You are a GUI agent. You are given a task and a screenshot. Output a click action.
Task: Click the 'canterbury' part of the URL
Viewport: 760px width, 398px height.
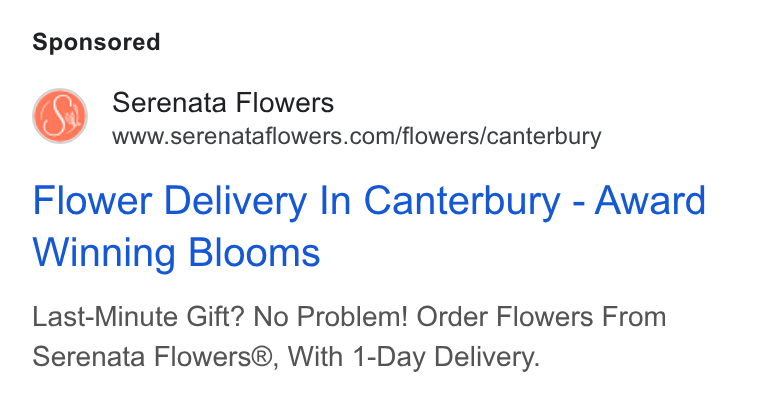(x=544, y=136)
